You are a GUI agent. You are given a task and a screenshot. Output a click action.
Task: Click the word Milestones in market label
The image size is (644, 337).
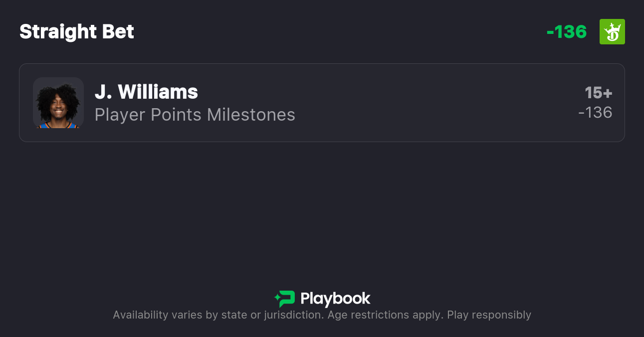click(251, 115)
